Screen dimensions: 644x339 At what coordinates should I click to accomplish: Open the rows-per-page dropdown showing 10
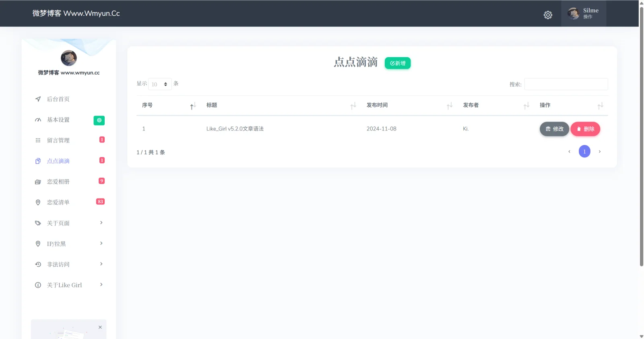tap(160, 84)
